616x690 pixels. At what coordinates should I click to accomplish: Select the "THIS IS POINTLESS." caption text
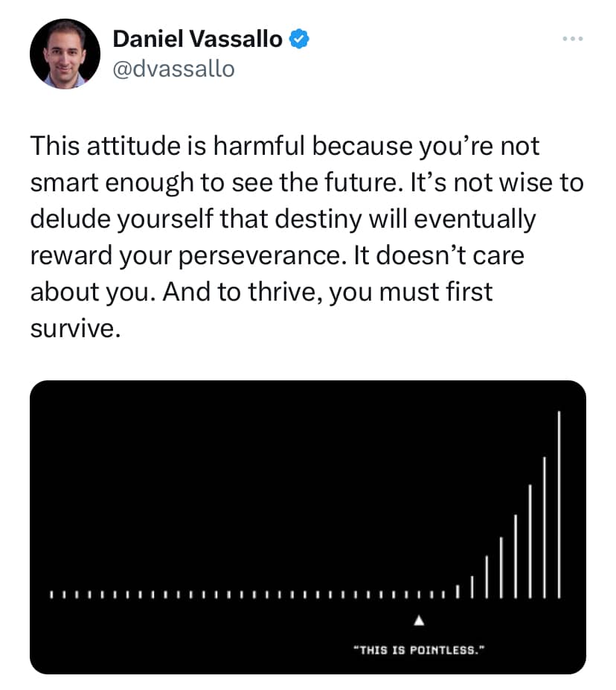(x=420, y=650)
